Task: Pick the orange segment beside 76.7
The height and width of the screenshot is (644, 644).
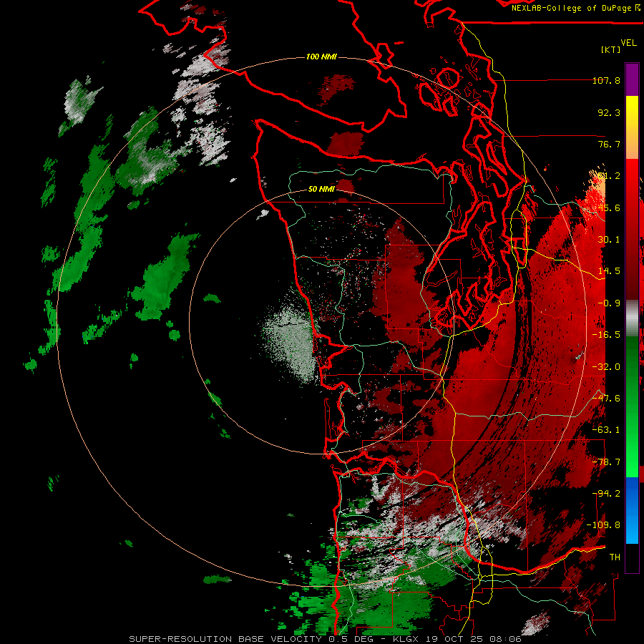Action: (632, 143)
